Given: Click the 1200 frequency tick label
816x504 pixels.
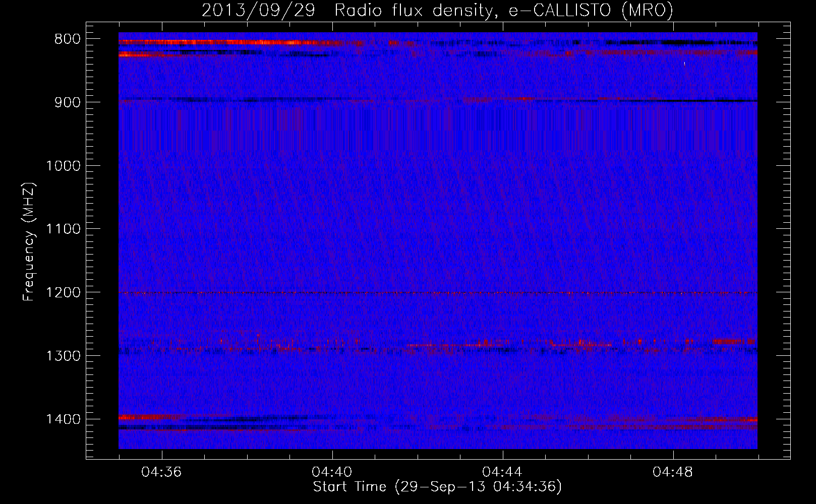Looking at the screenshot, I should click(x=63, y=293).
